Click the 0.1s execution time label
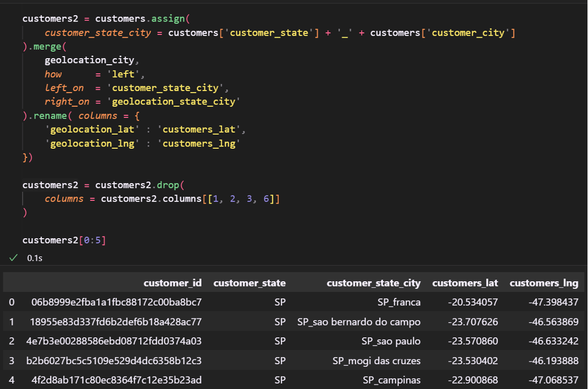 (35, 258)
